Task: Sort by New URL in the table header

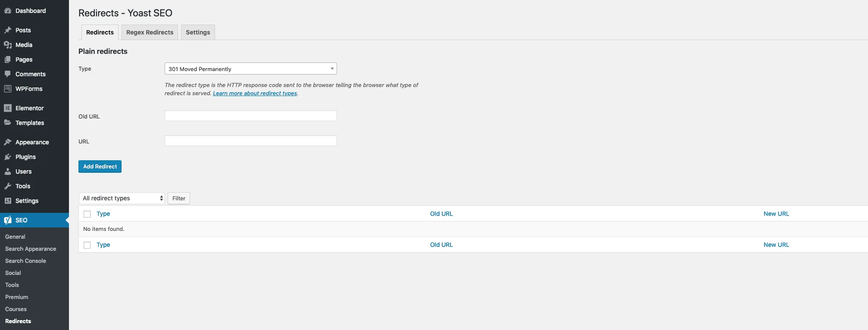Action: point(776,214)
